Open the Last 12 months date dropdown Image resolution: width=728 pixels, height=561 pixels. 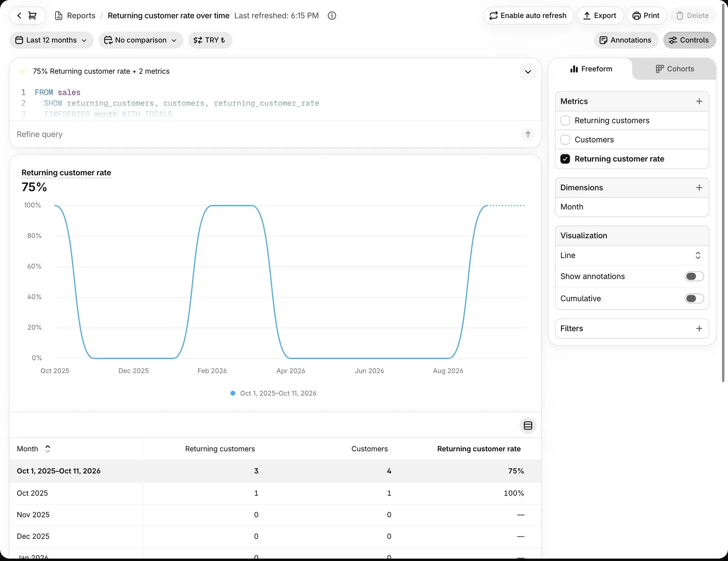pos(51,40)
